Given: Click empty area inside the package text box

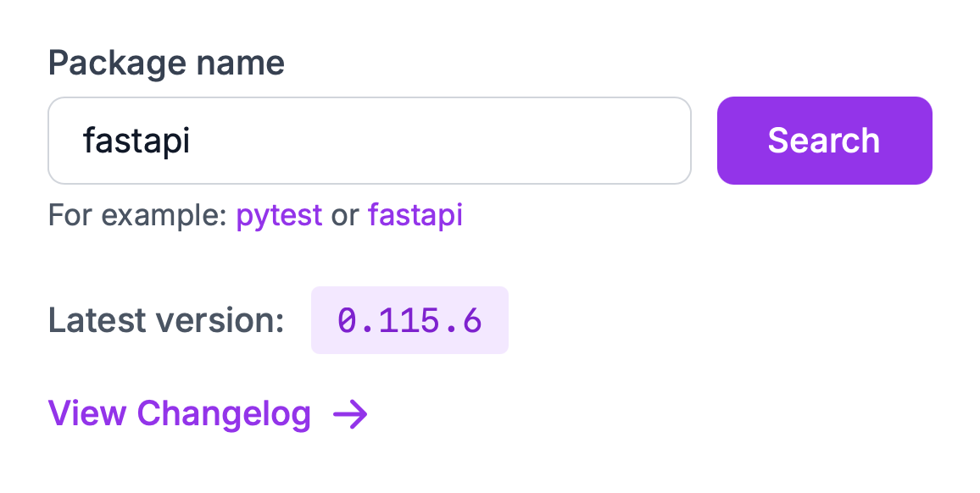Looking at the screenshot, I should [466, 141].
